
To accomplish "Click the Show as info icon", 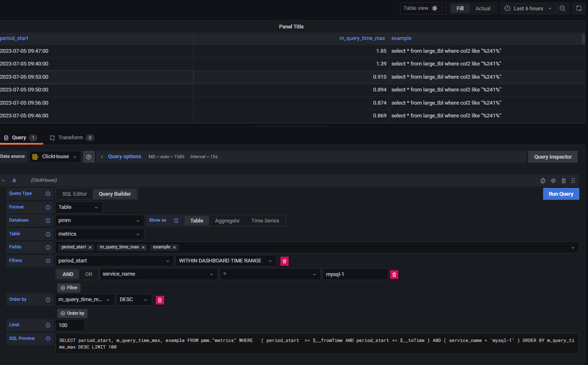I will coord(176,220).
